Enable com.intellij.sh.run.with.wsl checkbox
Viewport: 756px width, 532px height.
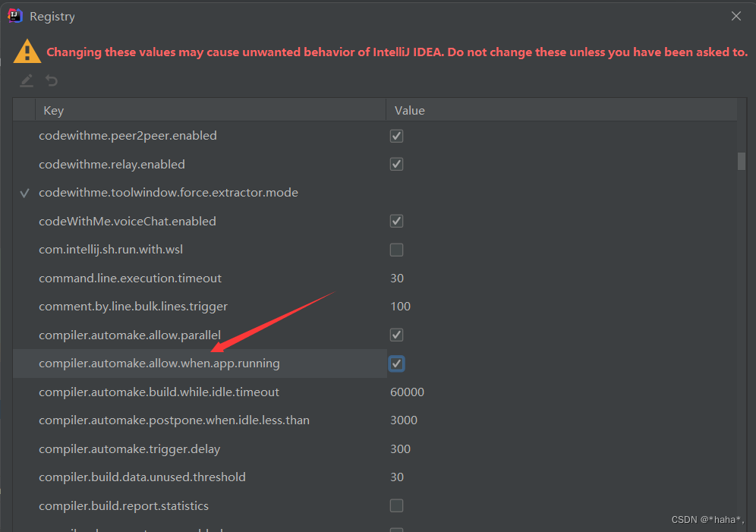[396, 250]
